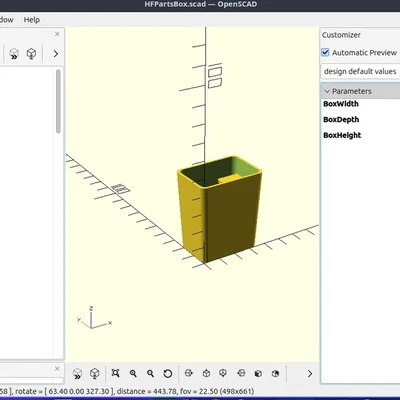The width and height of the screenshot is (400, 400).
Task: Select the Front view cube icon
Action: [x=258, y=373]
